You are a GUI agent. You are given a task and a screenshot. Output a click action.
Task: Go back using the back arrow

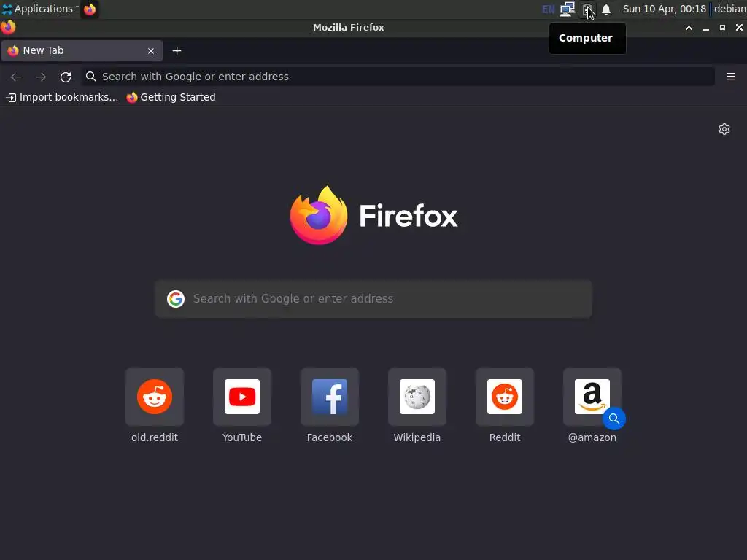click(16, 77)
